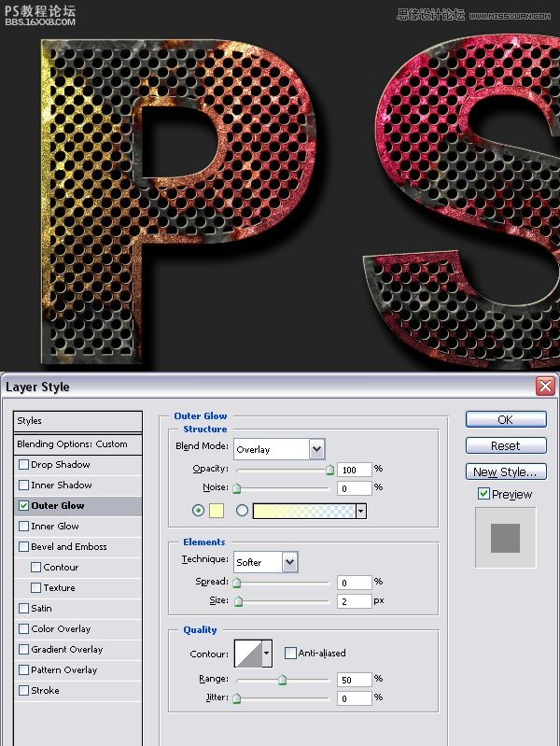Select Blending Options: Custom
This screenshot has width=560, height=746.
[x=78, y=443]
